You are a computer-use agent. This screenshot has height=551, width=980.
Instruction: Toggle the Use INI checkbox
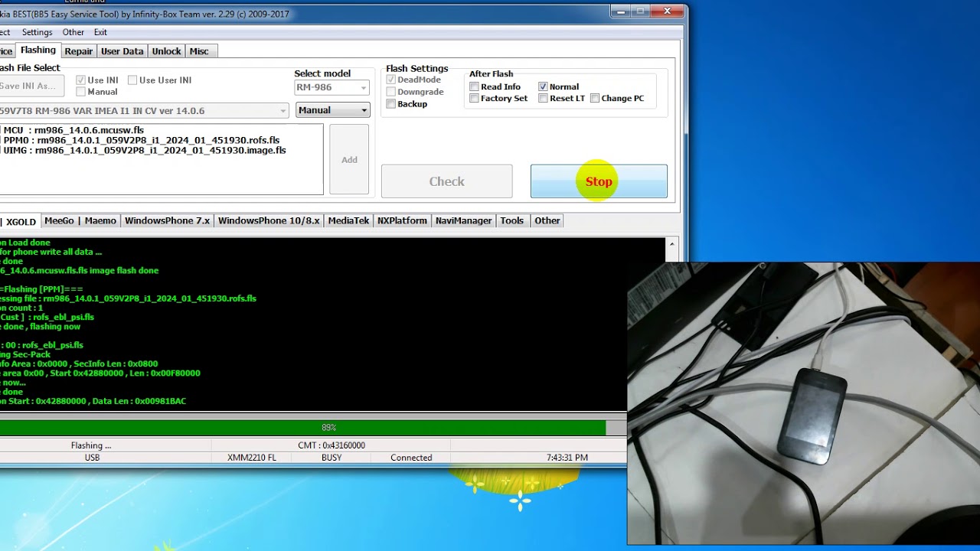tap(81, 80)
